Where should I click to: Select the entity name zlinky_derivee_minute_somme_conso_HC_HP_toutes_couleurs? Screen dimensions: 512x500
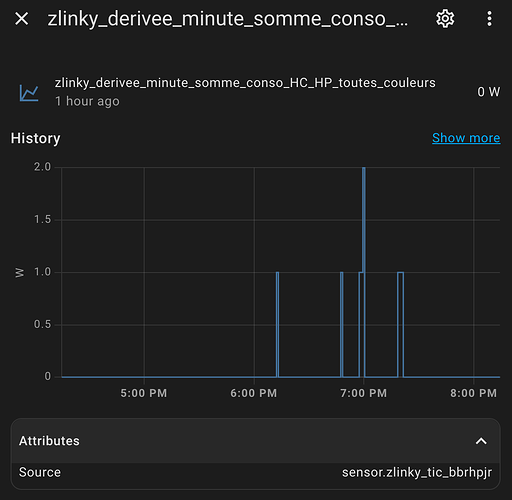(x=245, y=83)
